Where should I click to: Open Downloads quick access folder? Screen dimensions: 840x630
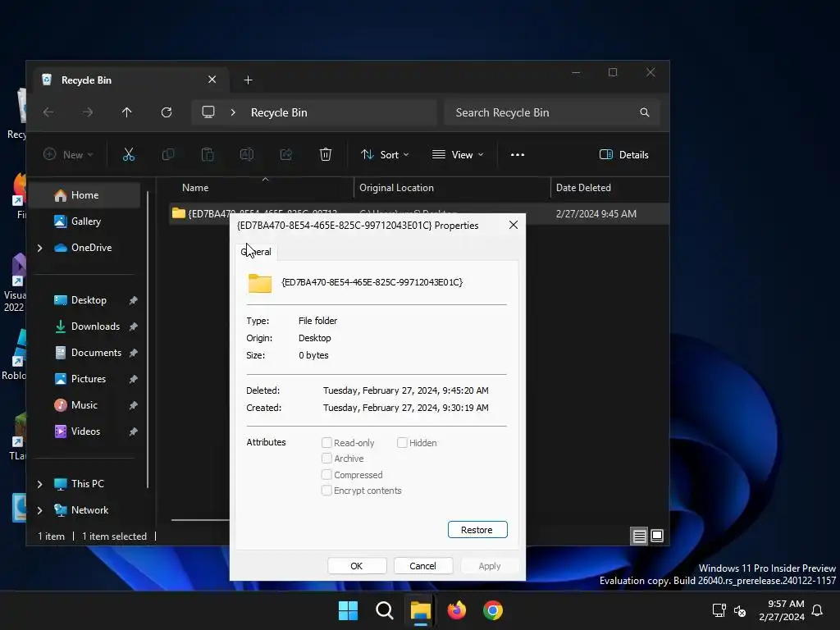pyautogui.click(x=95, y=326)
